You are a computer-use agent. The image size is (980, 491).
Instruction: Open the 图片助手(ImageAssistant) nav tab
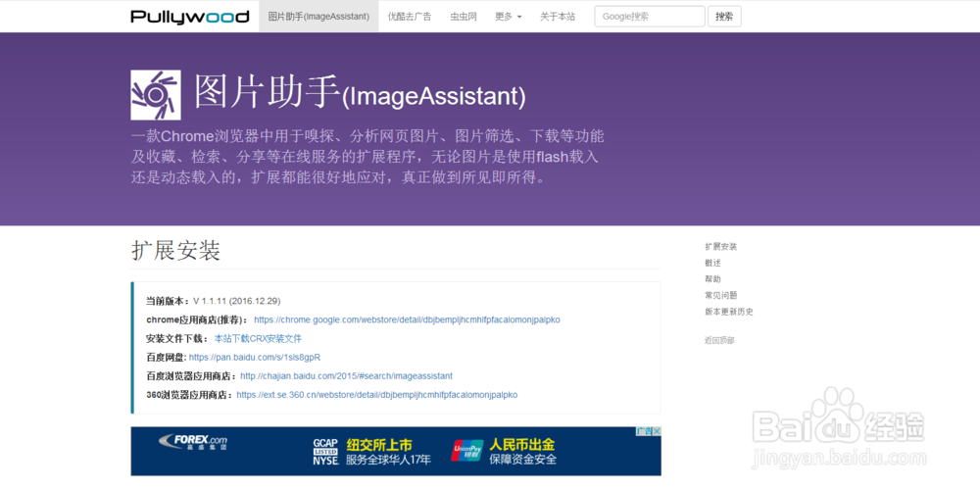(x=318, y=17)
